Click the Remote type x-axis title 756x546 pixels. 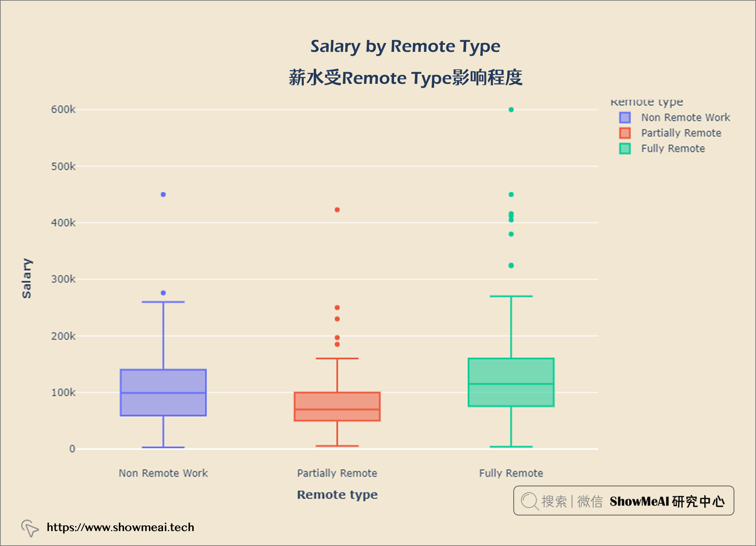click(x=337, y=495)
